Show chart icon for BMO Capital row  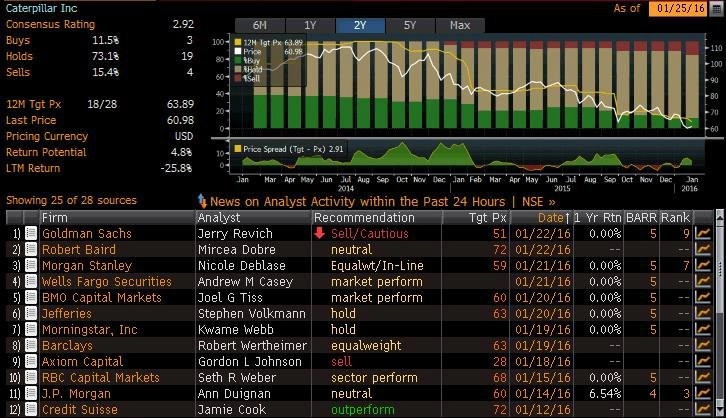pos(703,298)
